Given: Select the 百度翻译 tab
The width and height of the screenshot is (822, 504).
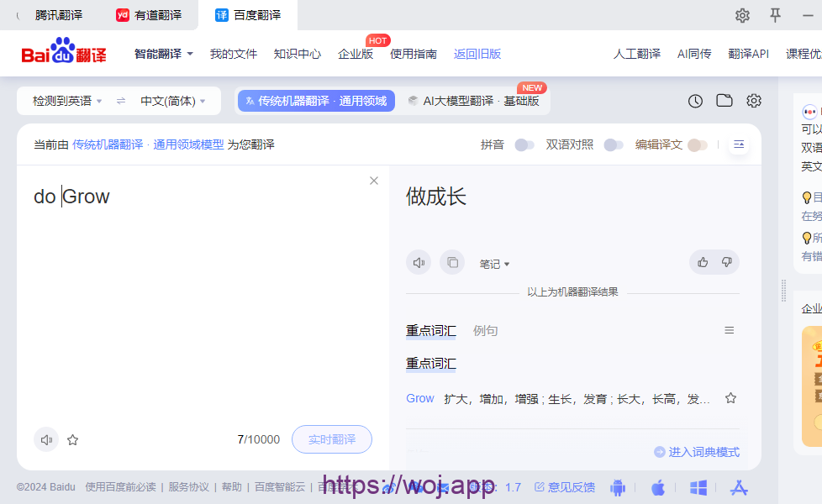Looking at the screenshot, I should tap(248, 15).
